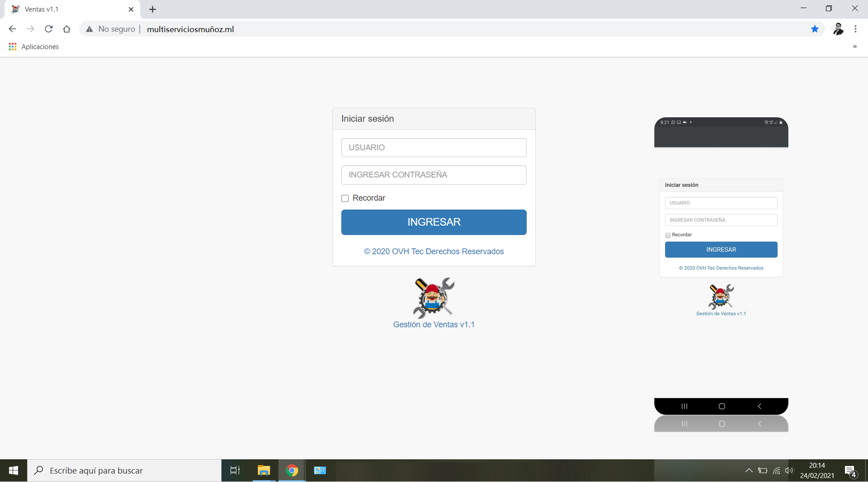
Task: Open the Aplicaciones apps grid icon
Action: pyautogui.click(x=12, y=47)
